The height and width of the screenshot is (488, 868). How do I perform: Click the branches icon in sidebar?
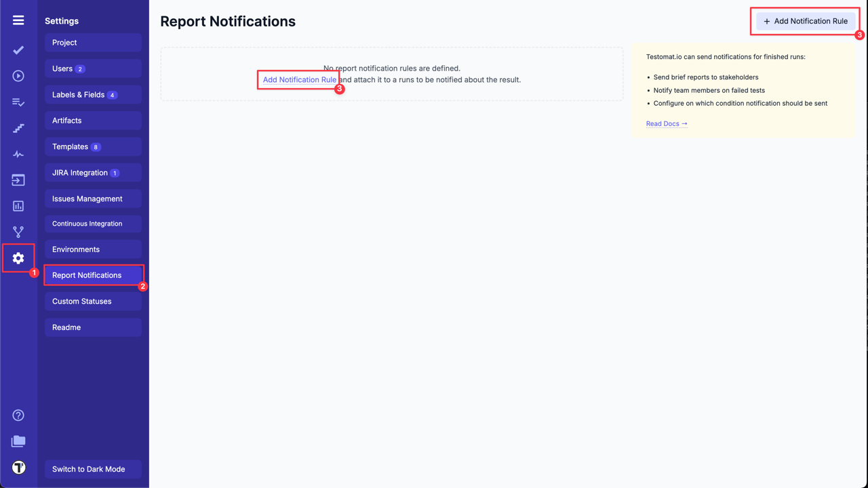coord(18,231)
